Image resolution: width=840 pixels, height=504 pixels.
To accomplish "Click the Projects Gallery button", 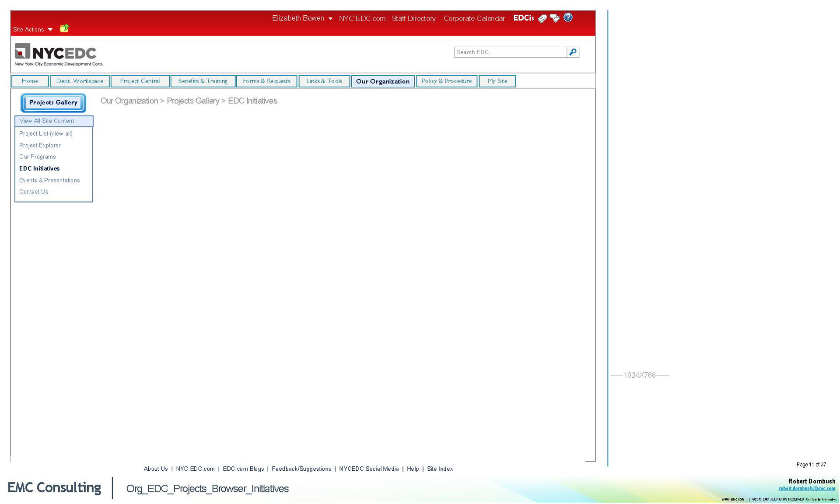I will click(x=53, y=102).
